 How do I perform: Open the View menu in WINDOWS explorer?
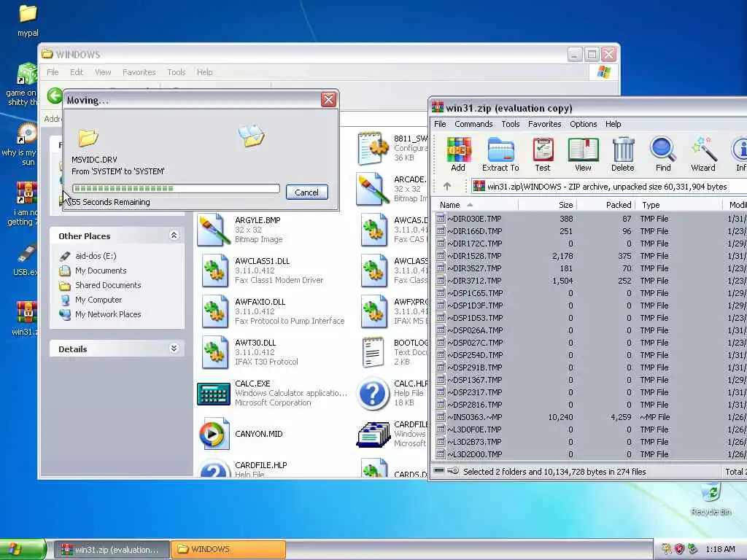coord(103,72)
